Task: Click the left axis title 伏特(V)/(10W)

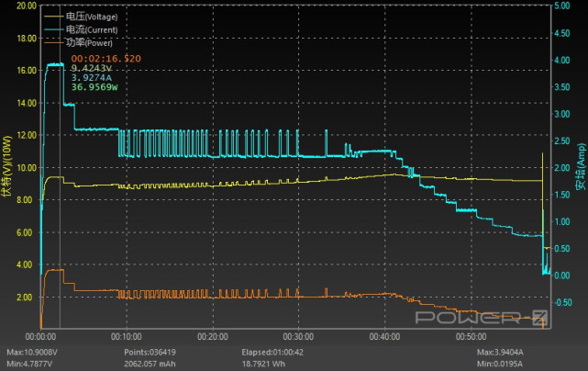Action: click(6, 166)
